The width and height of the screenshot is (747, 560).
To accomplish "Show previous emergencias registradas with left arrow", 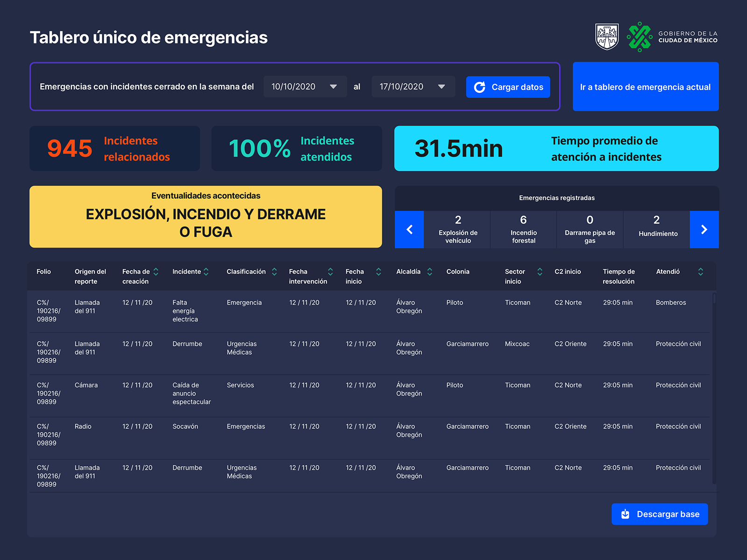I will (409, 229).
